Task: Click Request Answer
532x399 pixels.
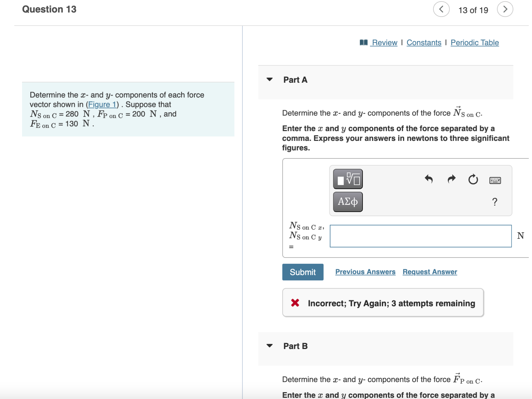Action: [430, 272]
